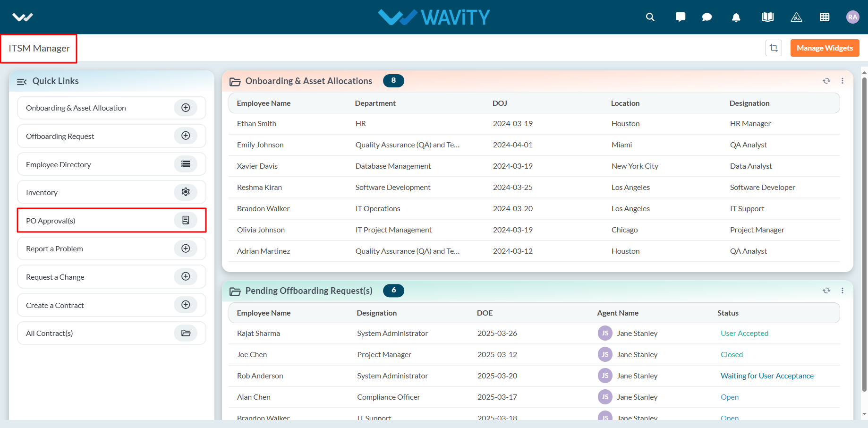
Task: Click the WAVITY center logo
Action: pos(434,17)
